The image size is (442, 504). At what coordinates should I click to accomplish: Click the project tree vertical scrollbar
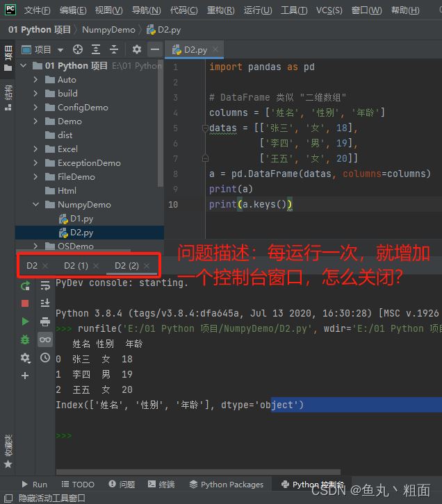click(161, 124)
